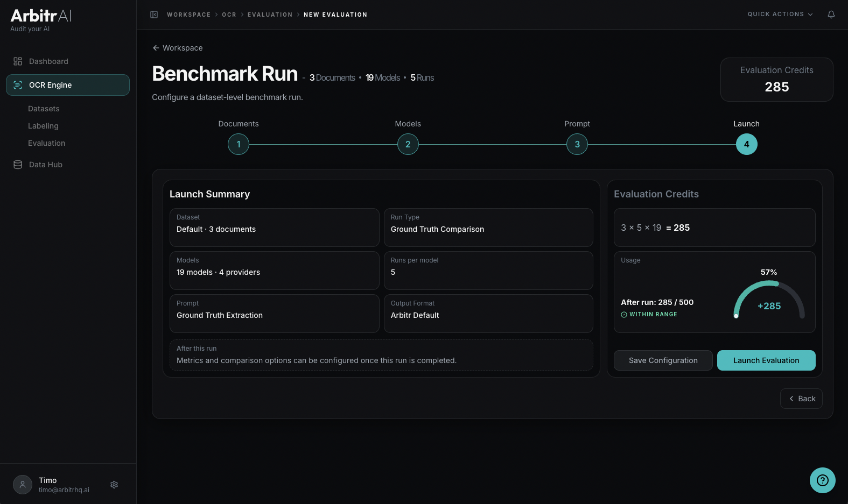The image size is (848, 504).
Task: Click Save Configuration button
Action: pos(663,360)
